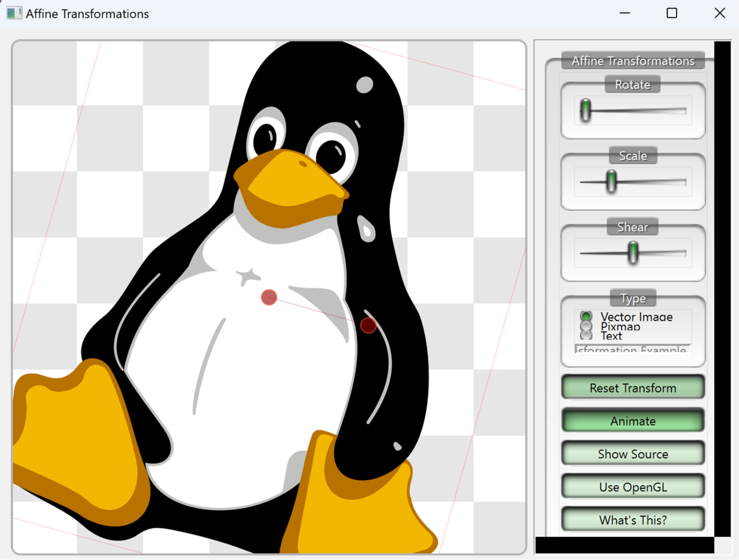Open the Show Source viewer
This screenshot has height=560, width=739.
(x=633, y=454)
